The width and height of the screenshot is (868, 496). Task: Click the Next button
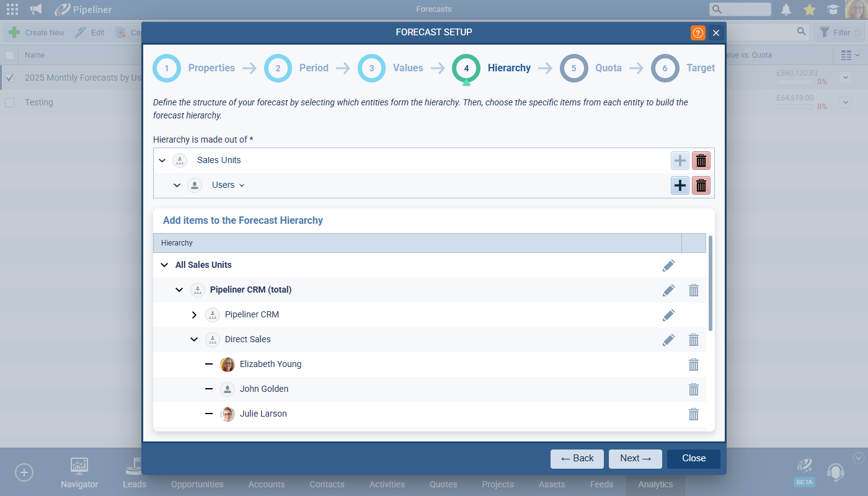pyautogui.click(x=635, y=458)
